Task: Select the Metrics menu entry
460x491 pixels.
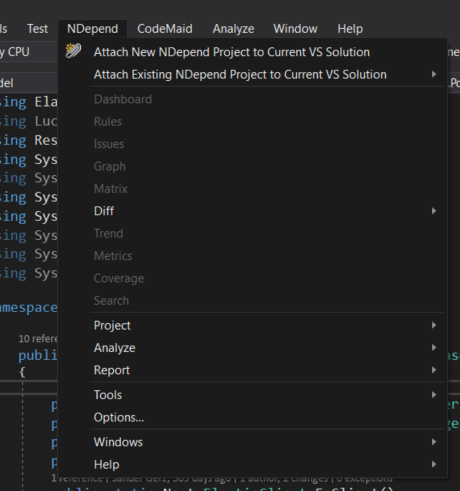Action: coord(252,256)
